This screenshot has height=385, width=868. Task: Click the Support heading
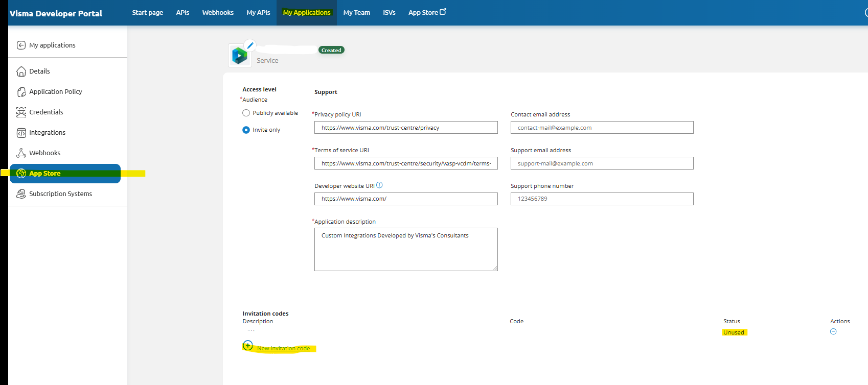(326, 92)
